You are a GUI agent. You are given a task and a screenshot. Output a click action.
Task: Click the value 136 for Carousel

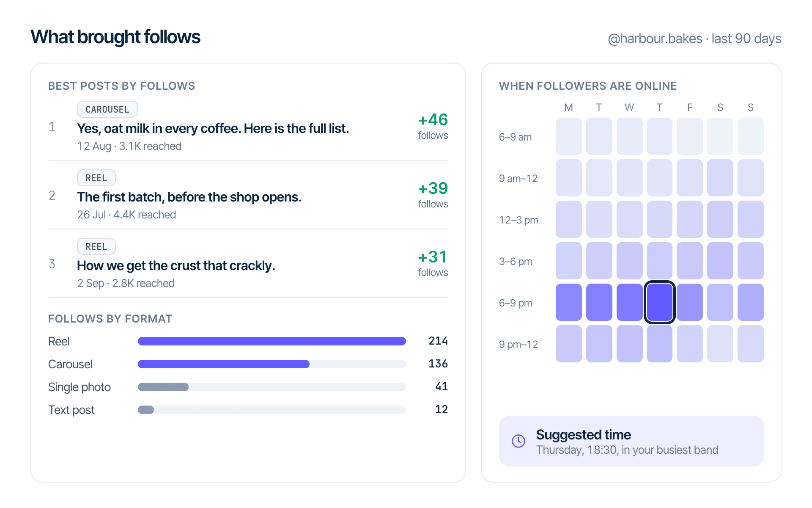point(438,364)
